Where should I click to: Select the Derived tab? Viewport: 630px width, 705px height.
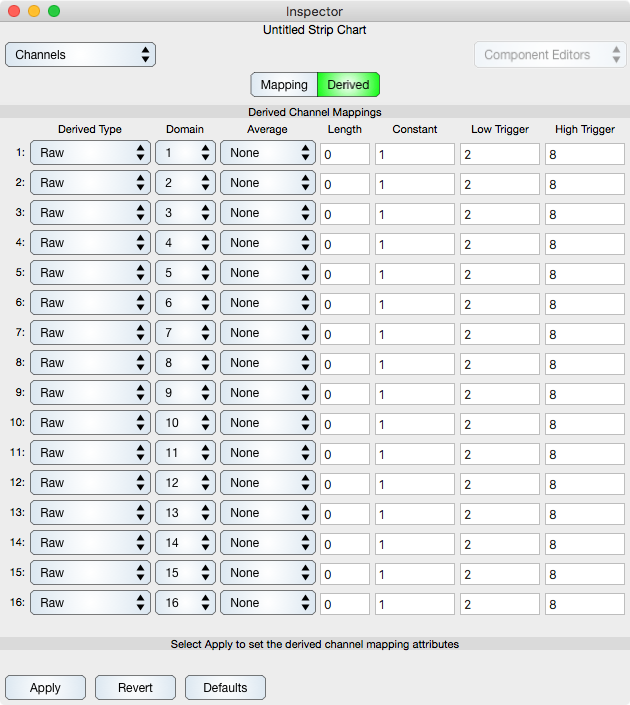point(349,85)
